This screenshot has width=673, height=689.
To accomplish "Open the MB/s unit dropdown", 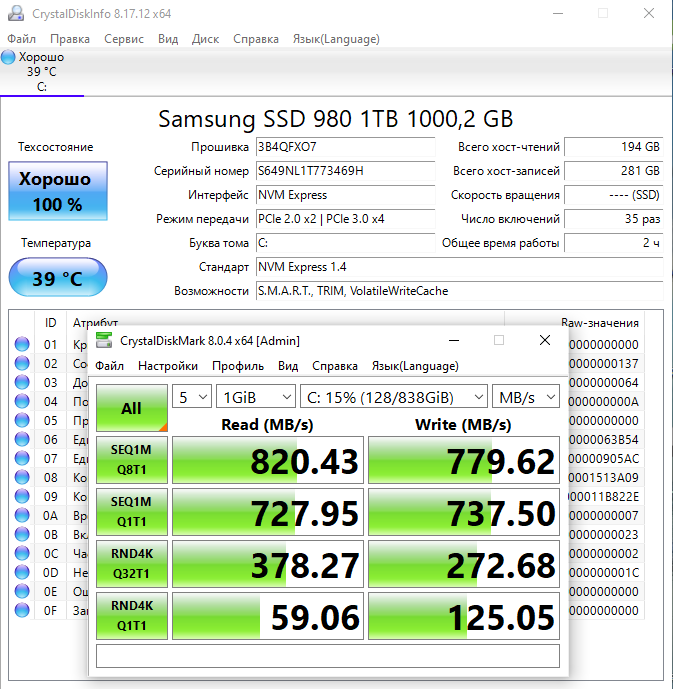I will point(526,397).
